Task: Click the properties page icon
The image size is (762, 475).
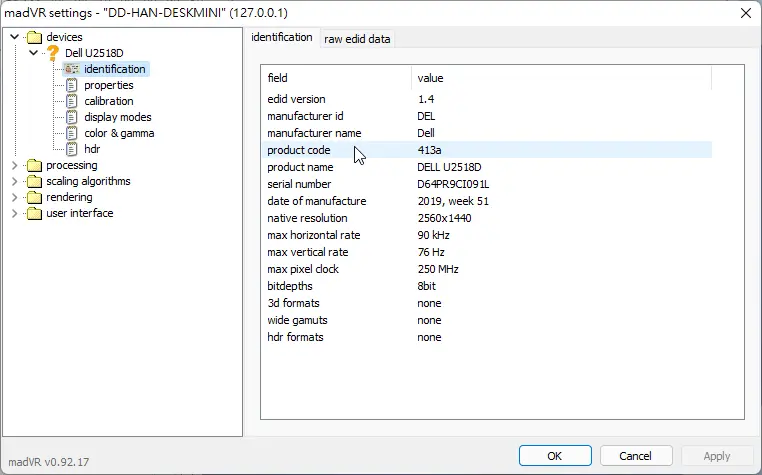Action: coord(72,85)
